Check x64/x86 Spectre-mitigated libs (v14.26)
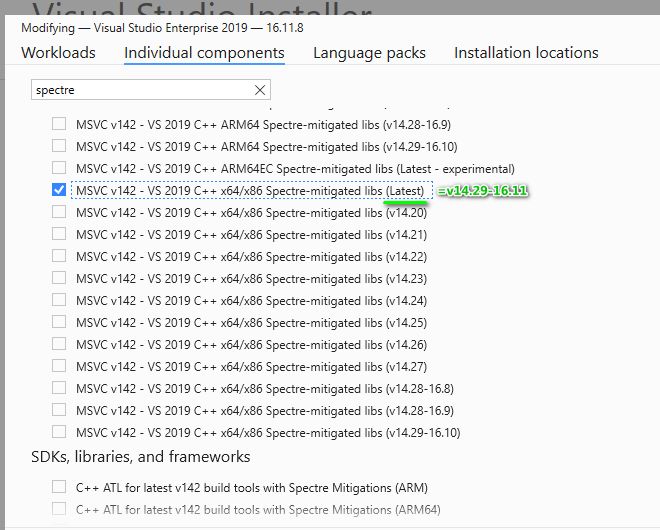Image resolution: width=660 pixels, height=530 pixels. [x=59, y=344]
